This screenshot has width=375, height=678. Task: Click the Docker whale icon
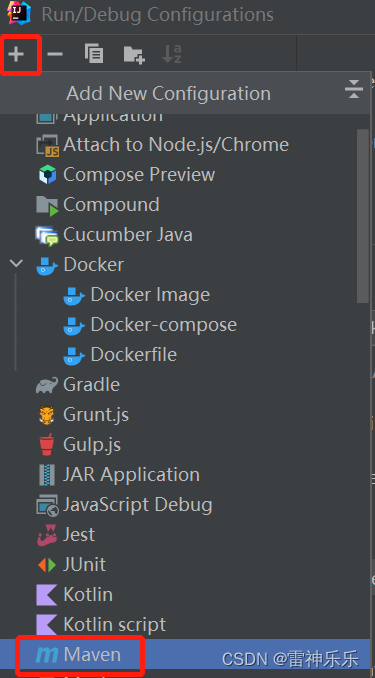click(47, 265)
